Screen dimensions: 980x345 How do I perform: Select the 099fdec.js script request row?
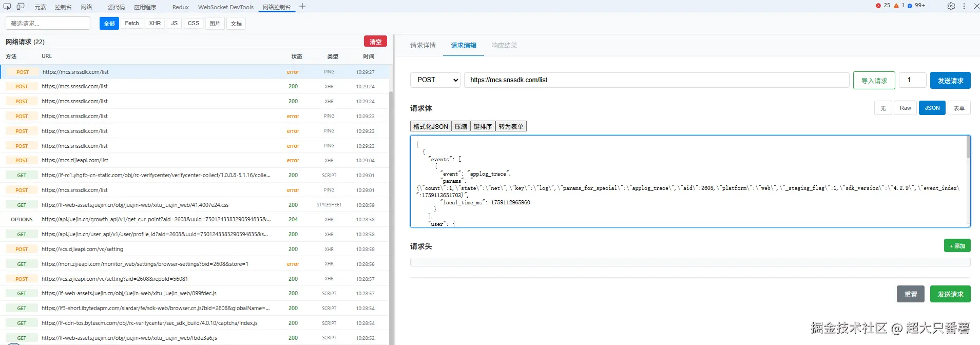[x=195, y=293]
